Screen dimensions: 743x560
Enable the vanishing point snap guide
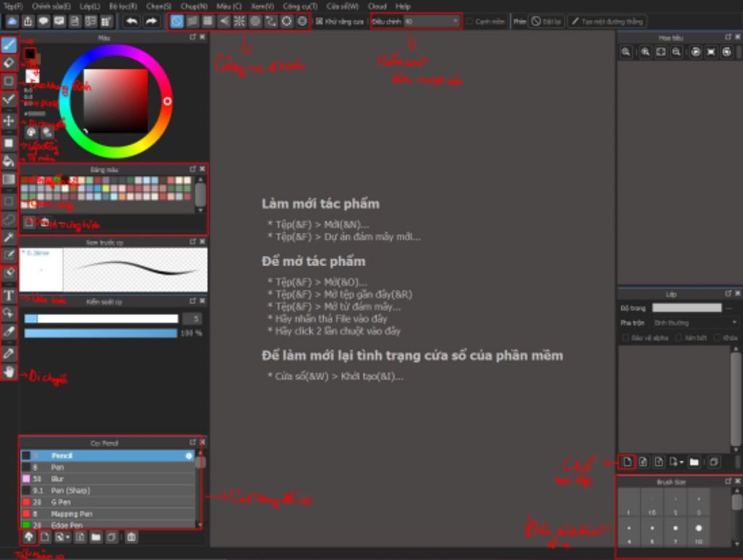[x=223, y=21]
